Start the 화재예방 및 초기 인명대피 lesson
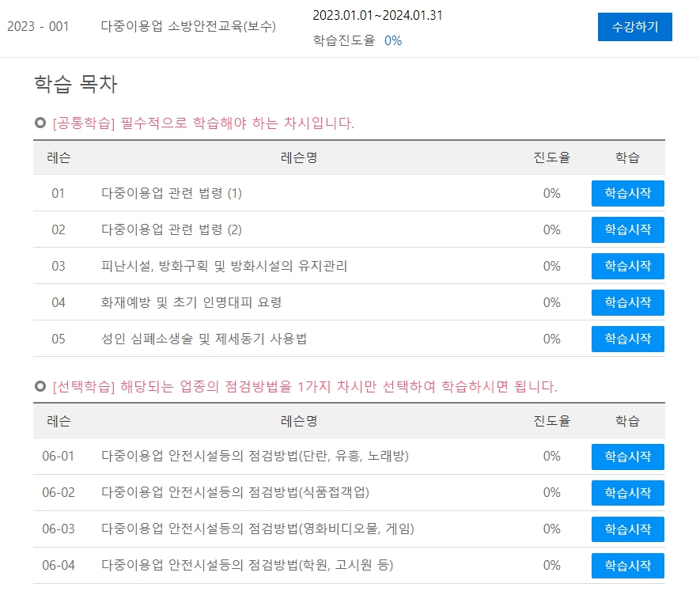Screen dimensions: 700x599 click(627, 302)
